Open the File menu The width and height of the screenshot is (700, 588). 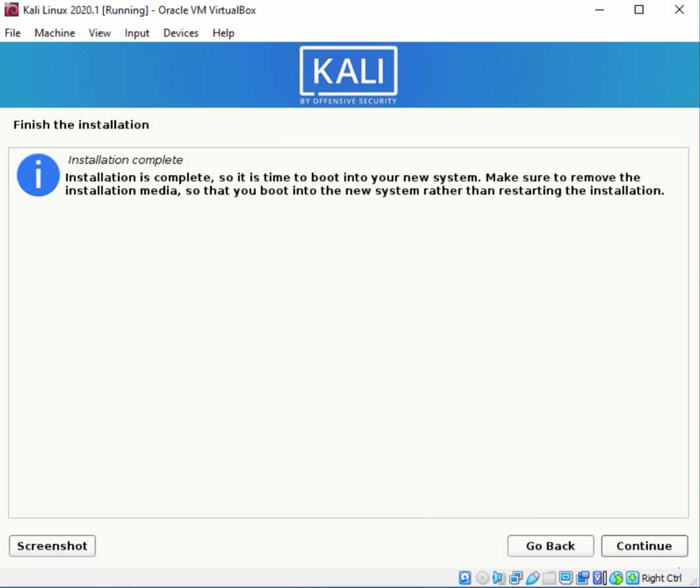click(13, 33)
